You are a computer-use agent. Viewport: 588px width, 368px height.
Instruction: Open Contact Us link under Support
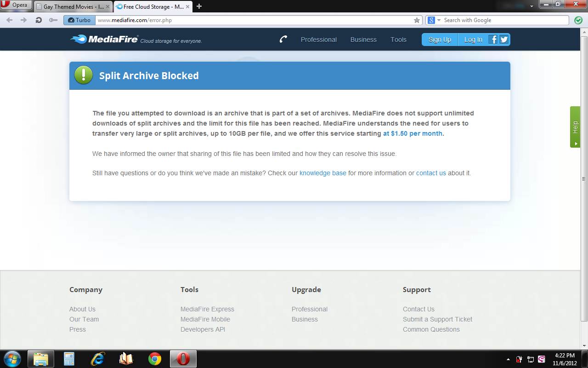click(x=418, y=309)
